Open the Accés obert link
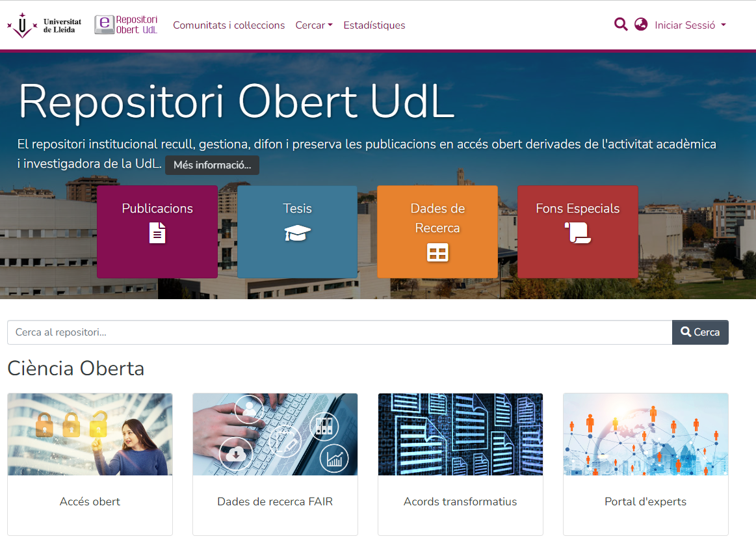The height and width of the screenshot is (545, 756). click(90, 501)
